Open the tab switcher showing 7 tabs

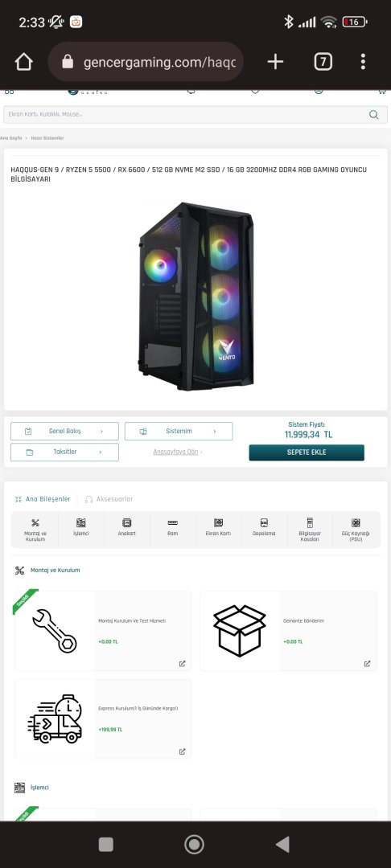pos(323,61)
